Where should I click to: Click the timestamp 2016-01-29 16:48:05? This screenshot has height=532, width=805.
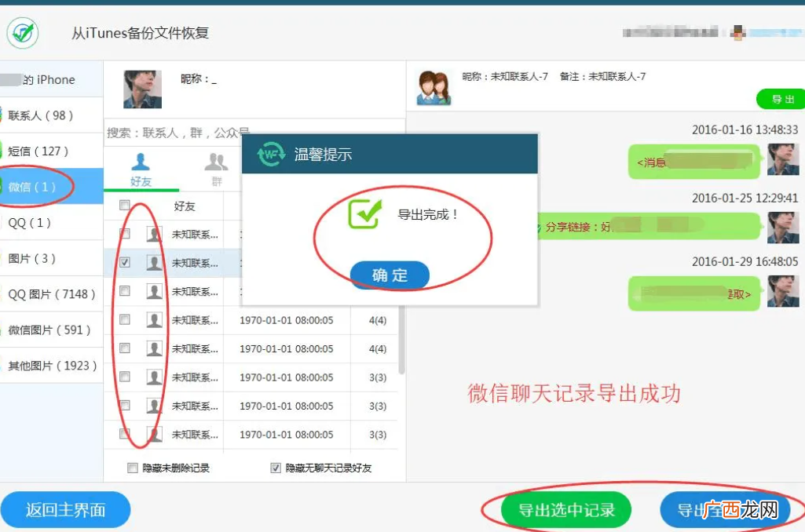(745, 261)
